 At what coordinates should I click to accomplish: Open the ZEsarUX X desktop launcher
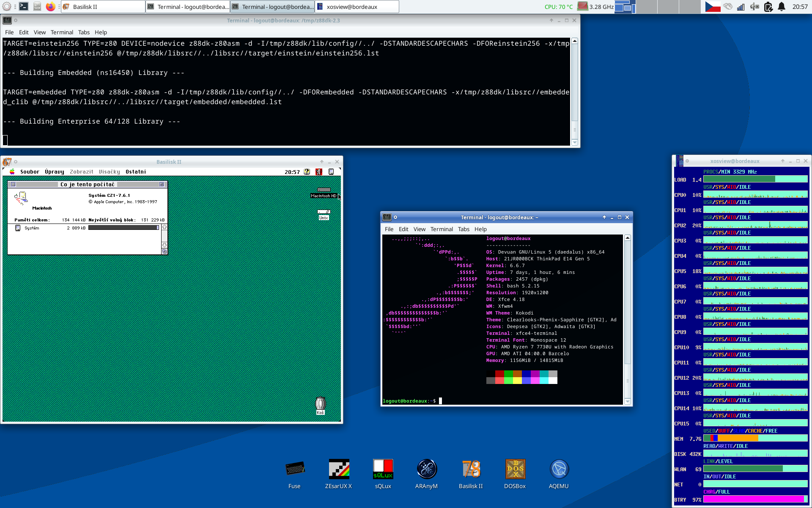point(339,469)
